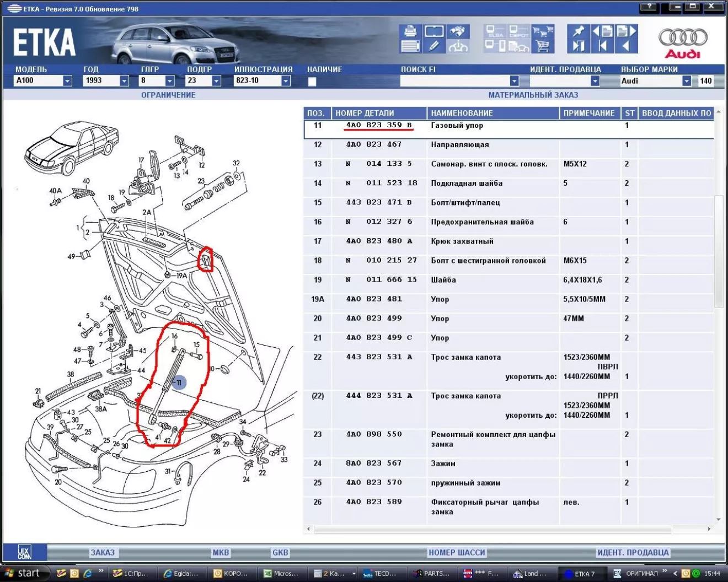
Task: Open the single shopping cart icon
Action: [543, 46]
